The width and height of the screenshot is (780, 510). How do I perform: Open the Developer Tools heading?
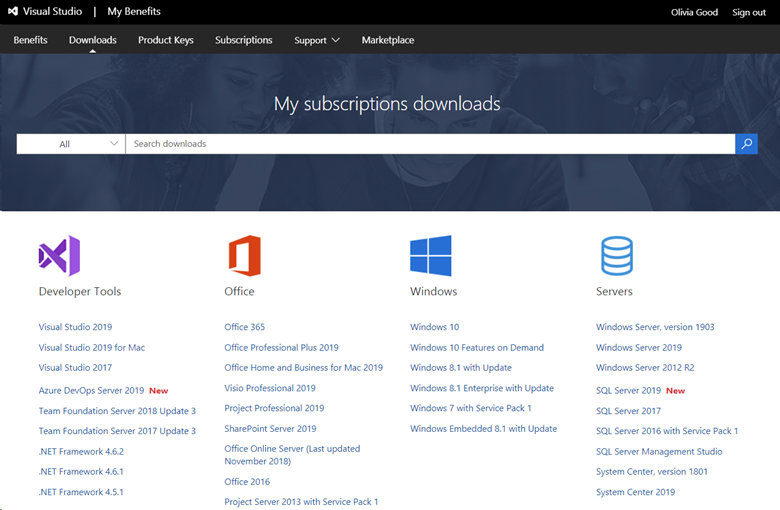pyautogui.click(x=80, y=291)
